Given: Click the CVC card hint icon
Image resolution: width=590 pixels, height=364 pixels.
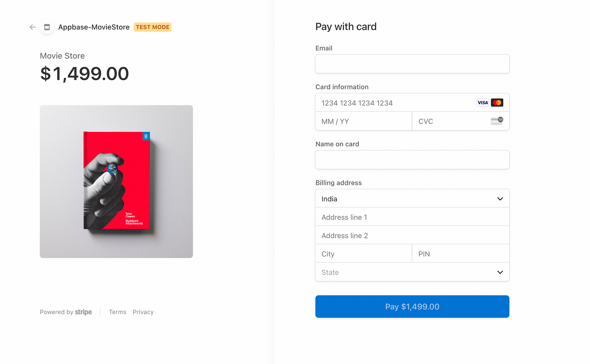Looking at the screenshot, I should tap(497, 121).
